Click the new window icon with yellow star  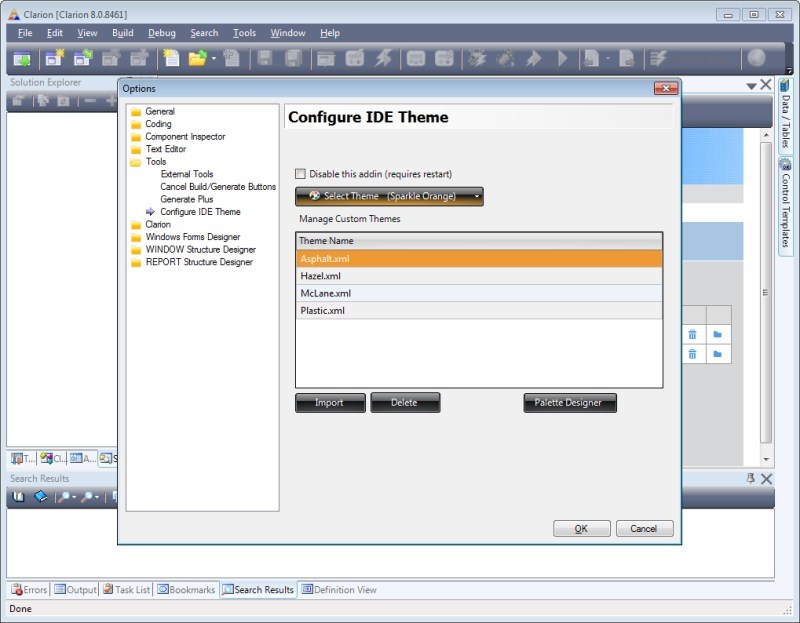click(x=54, y=58)
